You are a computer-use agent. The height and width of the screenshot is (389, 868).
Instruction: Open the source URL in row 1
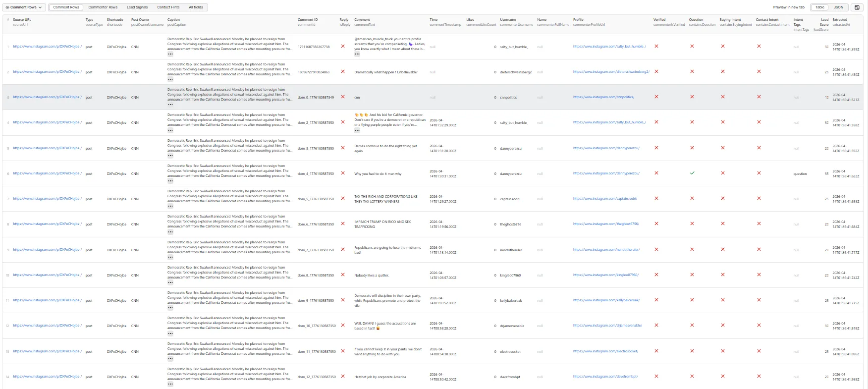tap(48, 47)
